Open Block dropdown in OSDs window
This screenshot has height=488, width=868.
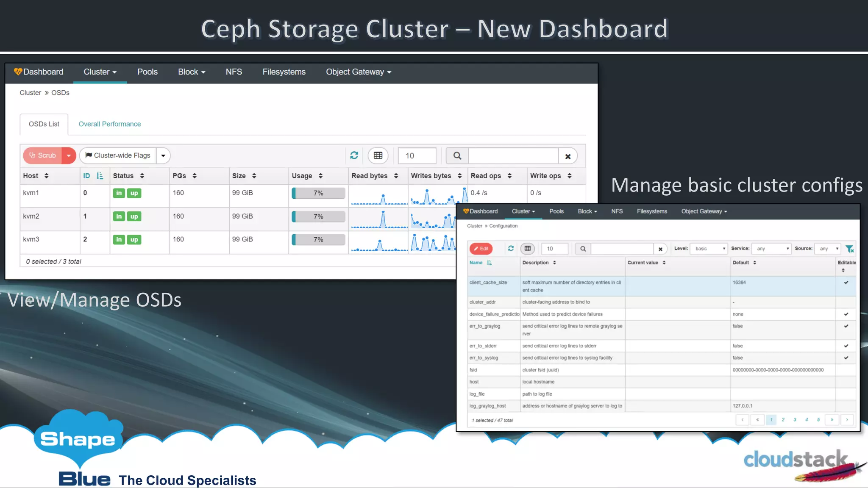[192, 72]
